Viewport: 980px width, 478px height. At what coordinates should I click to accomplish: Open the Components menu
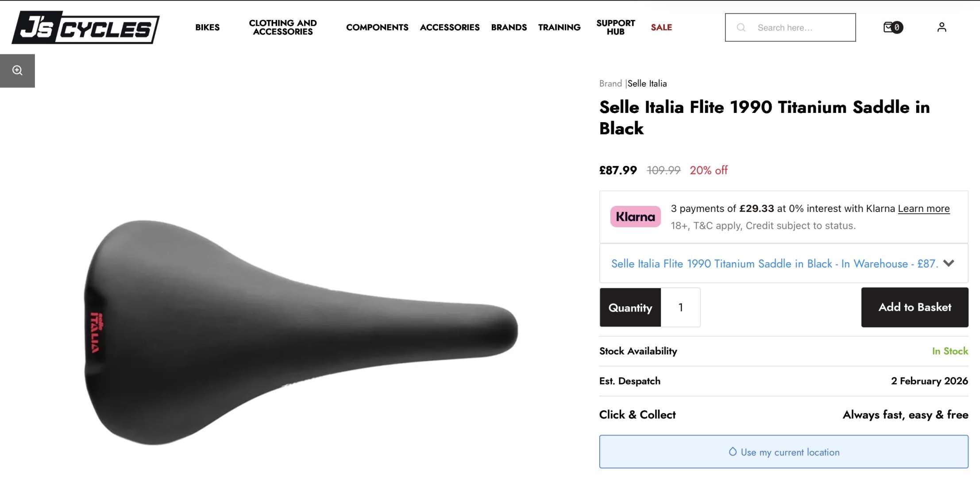point(377,27)
